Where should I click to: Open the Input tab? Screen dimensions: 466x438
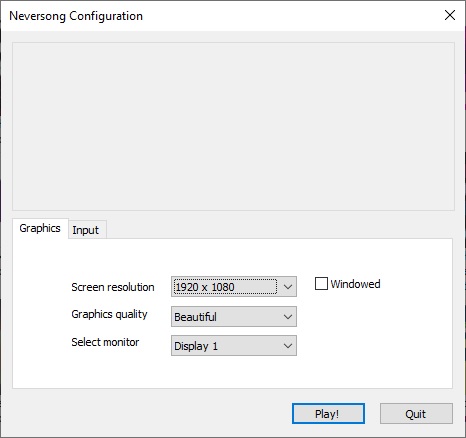[x=87, y=230]
